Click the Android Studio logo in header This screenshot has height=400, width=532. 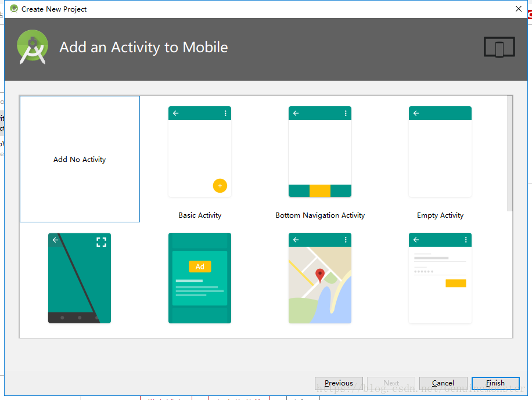[33, 47]
